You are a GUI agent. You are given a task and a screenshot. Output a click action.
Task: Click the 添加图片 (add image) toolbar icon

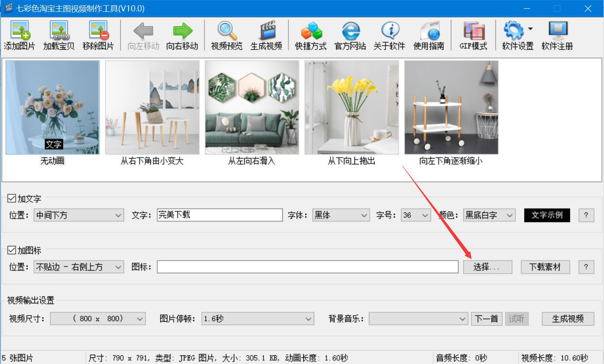click(x=19, y=31)
